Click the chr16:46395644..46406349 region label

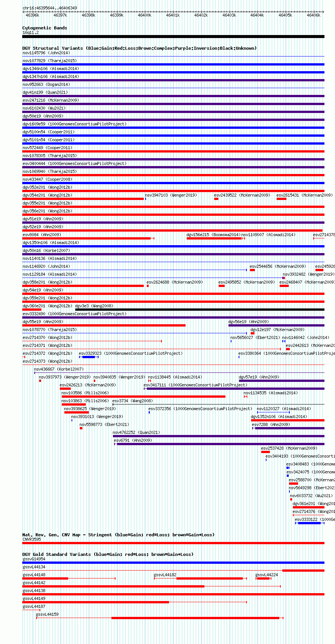[x=50, y=8]
